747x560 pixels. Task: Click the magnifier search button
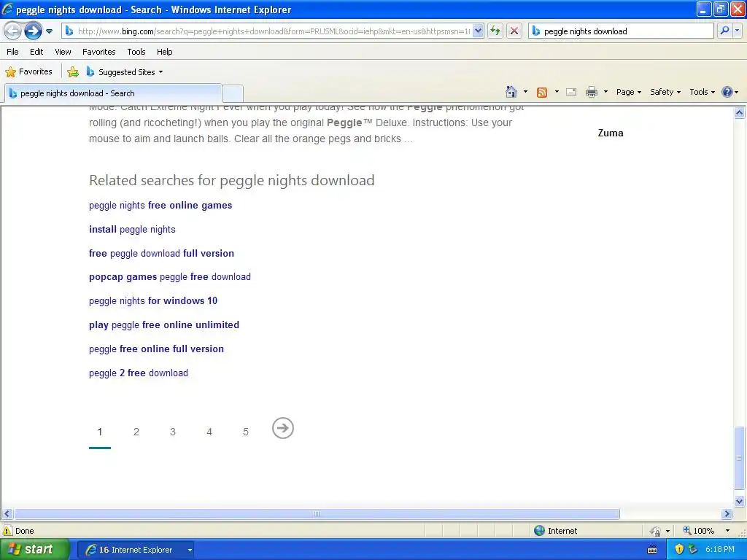pyautogui.click(x=724, y=31)
